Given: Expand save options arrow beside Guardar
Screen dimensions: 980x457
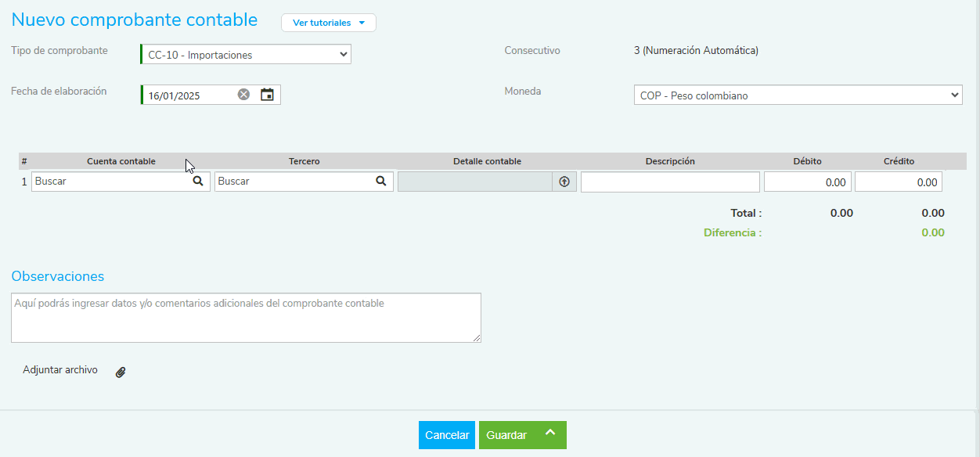Looking at the screenshot, I should click(x=550, y=434).
